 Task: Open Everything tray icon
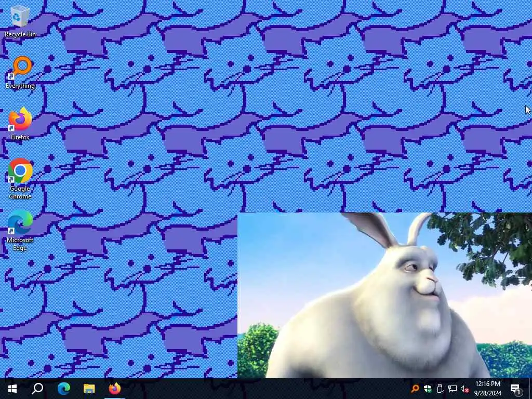point(415,389)
